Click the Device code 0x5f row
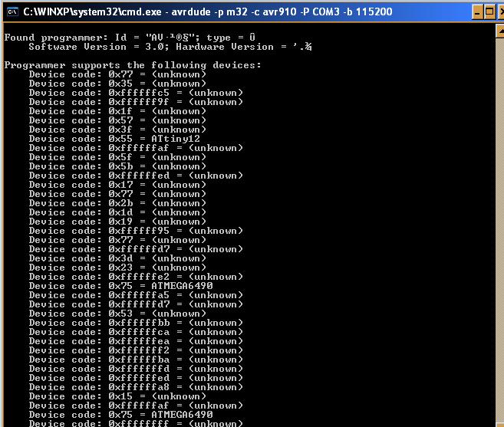The height and width of the screenshot is (427, 504). point(117,157)
